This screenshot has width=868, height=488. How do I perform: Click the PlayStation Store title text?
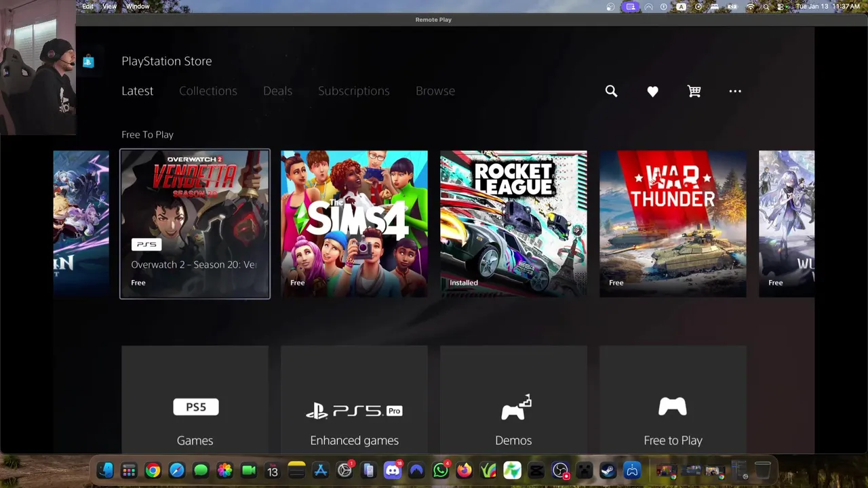point(166,61)
